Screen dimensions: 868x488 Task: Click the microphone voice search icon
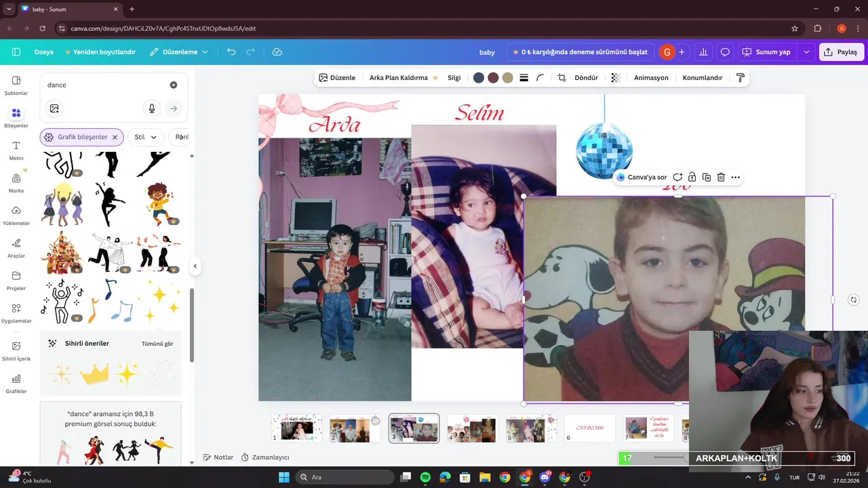152,108
